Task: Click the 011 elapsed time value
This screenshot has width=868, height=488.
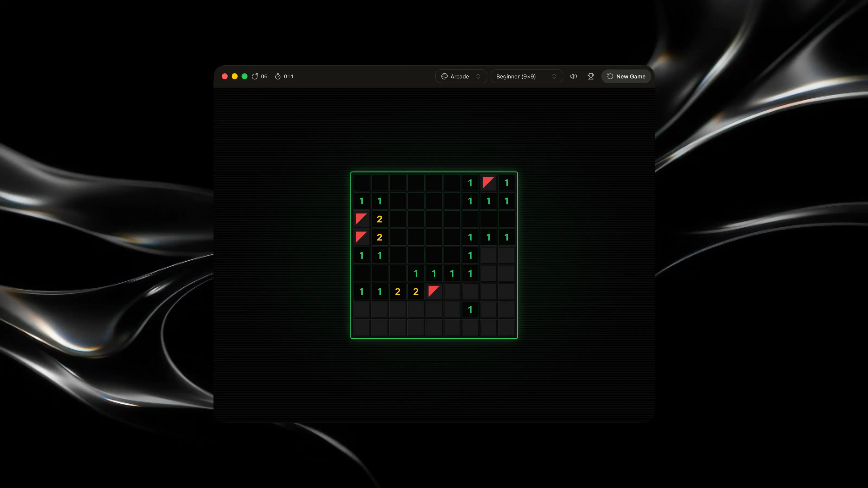Action: 288,76
